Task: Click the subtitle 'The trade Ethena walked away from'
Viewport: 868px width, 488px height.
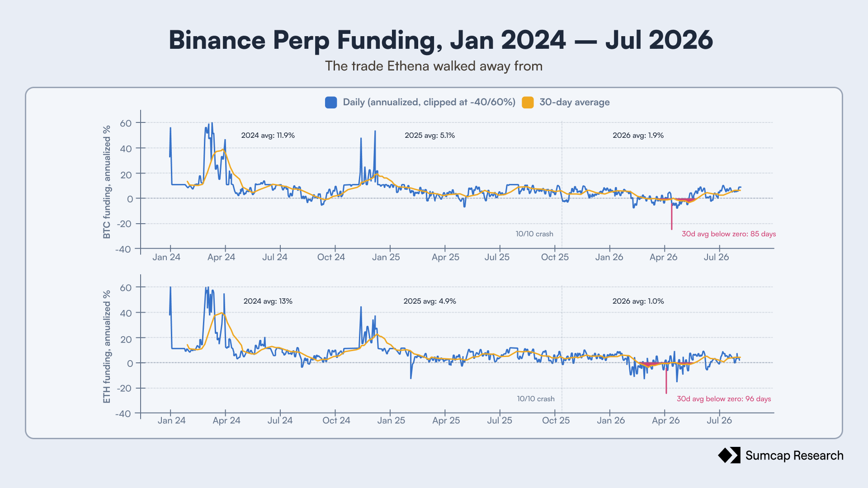Action: pyautogui.click(x=434, y=66)
